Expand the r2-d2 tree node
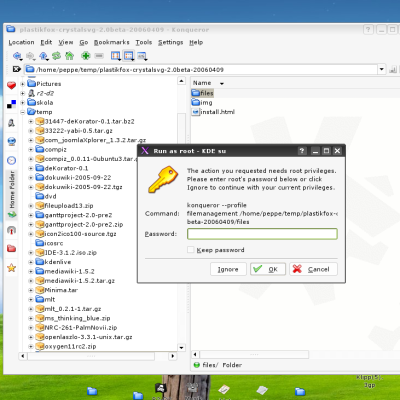This screenshot has height=400, width=400. coord(23,93)
